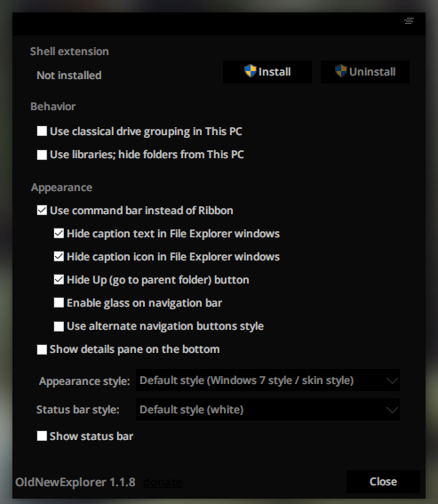The image size is (438, 504).
Task: Enable glass on navigation bar
Action: click(59, 303)
